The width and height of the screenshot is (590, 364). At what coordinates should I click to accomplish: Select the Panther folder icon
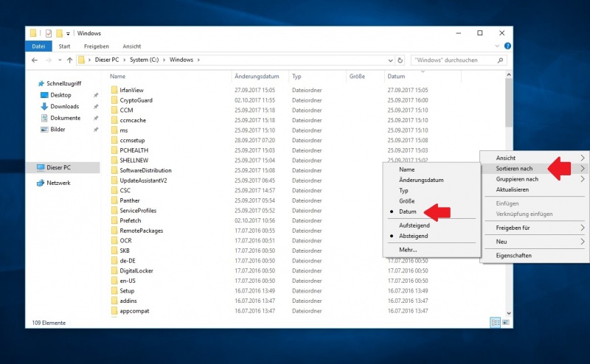click(x=114, y=200)
